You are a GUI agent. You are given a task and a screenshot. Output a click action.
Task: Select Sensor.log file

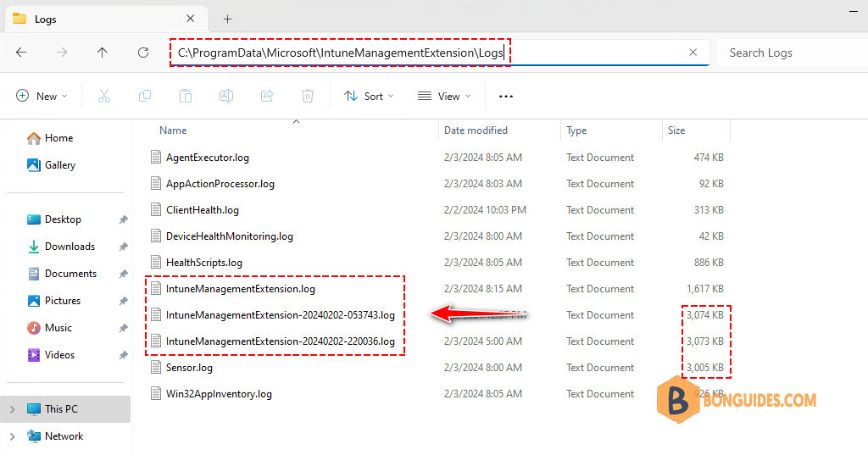coord(189,368)
